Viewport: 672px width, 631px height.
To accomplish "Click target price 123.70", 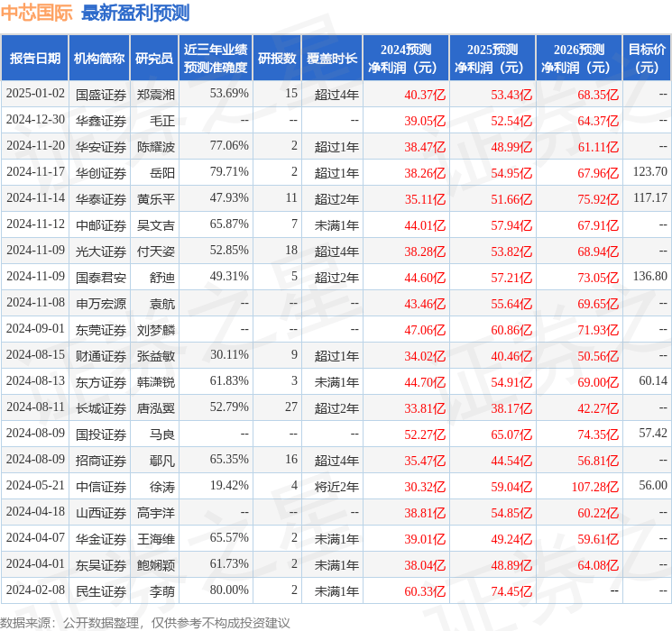I will pos(650,171).
